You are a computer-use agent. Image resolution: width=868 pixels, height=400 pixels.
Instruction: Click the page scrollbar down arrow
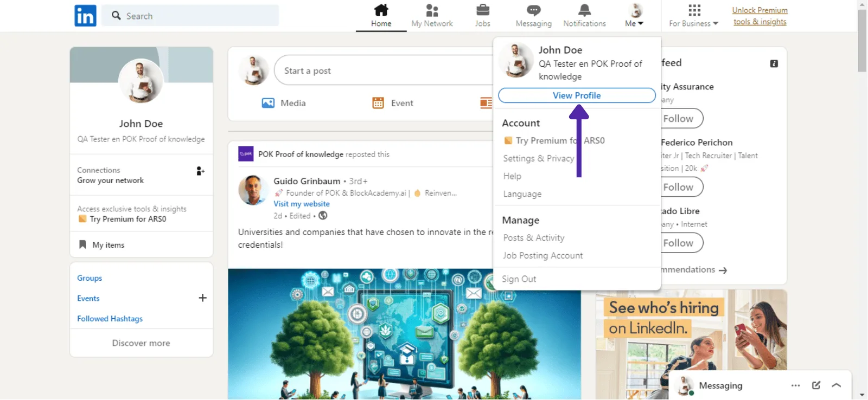click(x=862, y=395)
